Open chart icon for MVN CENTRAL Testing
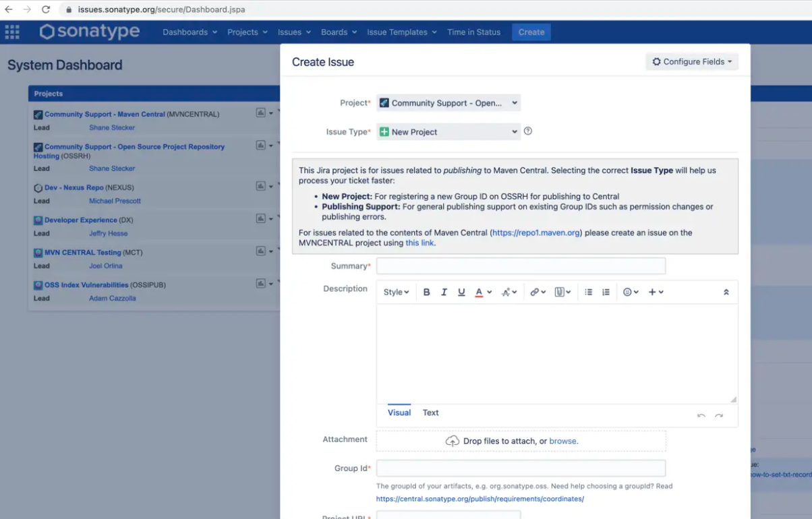Viewport: 812px width, 519px height. [x=261, y=251]
